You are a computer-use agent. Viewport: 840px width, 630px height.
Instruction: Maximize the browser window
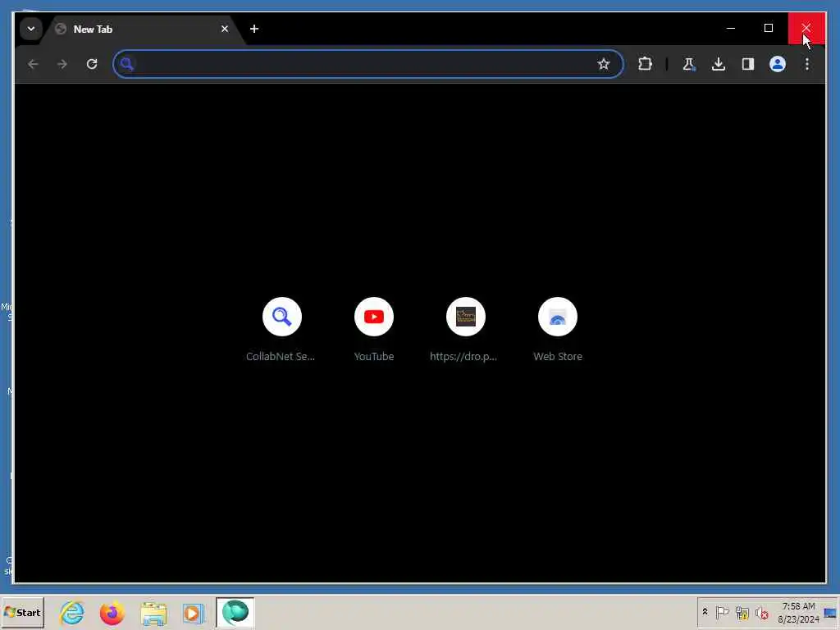[x=768, y=28]
